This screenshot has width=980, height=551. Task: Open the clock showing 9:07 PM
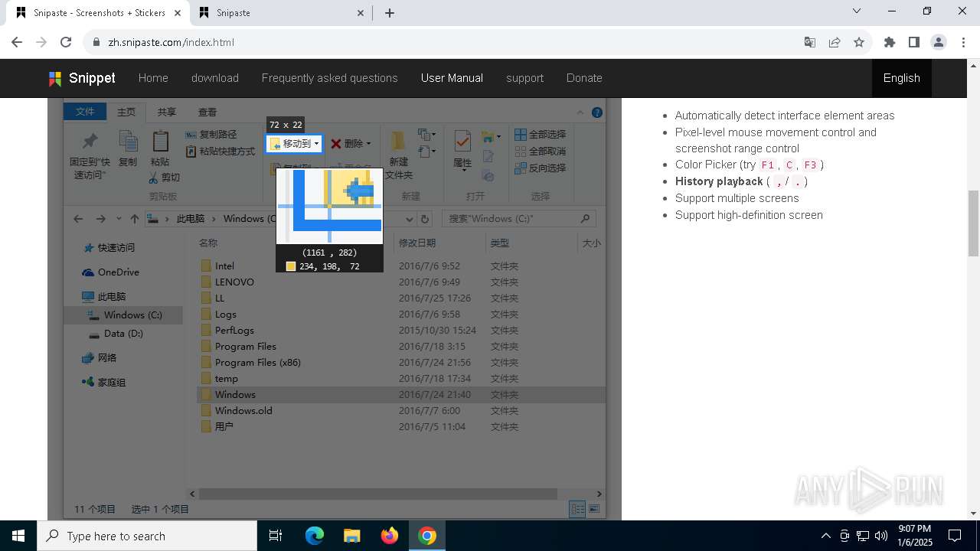click(915, 536)
